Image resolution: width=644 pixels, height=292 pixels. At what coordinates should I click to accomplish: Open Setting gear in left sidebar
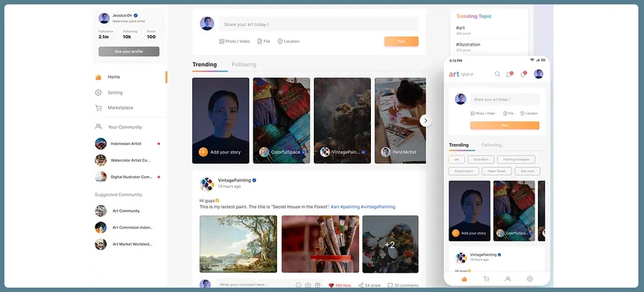point(98,93)
